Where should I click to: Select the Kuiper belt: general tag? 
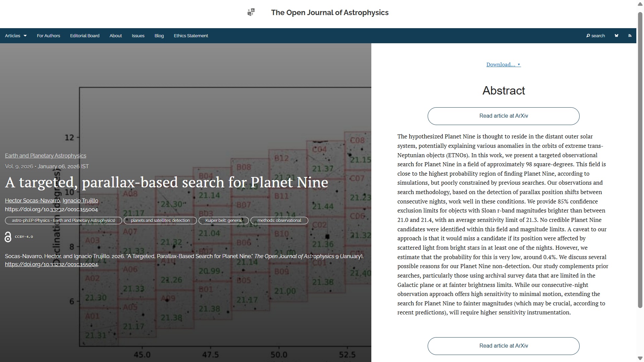tap(223, 221)
